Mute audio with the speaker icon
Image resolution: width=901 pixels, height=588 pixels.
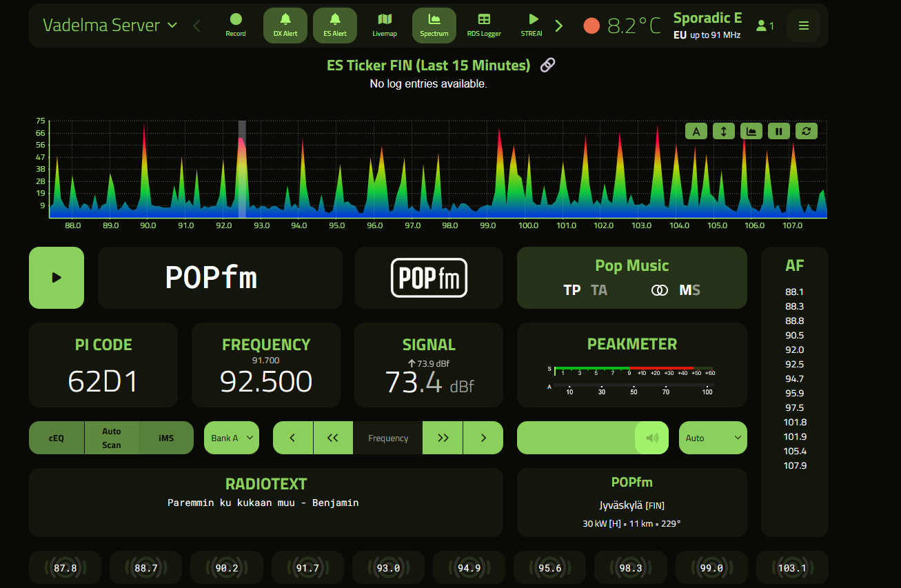[x=652, y=438]
